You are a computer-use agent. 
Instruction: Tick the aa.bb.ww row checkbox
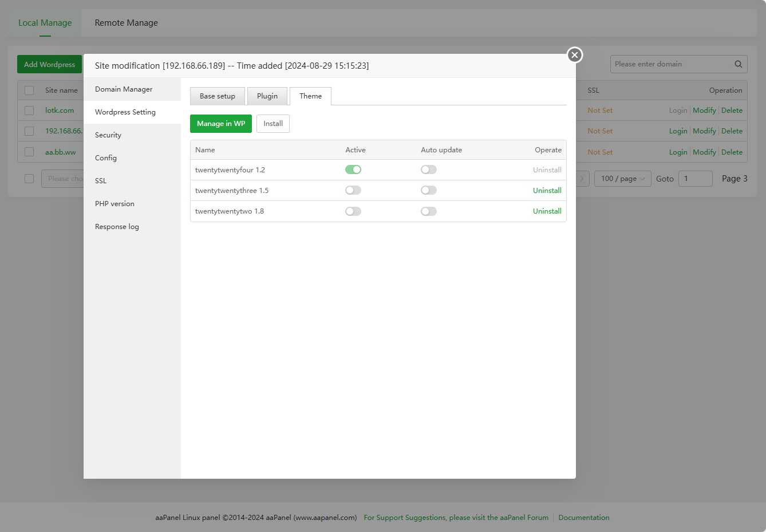coord(29,152)
